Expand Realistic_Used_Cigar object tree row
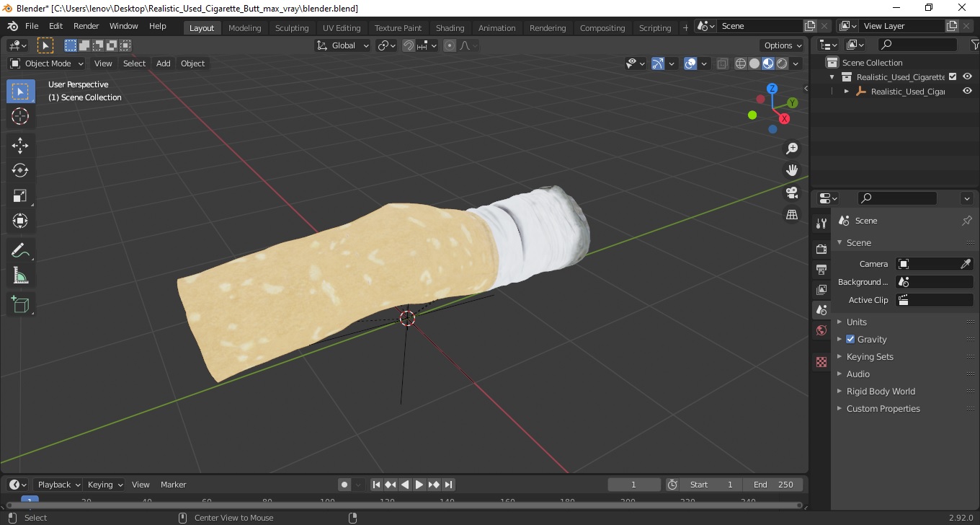The height and width of the screenshot is (525, 980). (847, 92)
